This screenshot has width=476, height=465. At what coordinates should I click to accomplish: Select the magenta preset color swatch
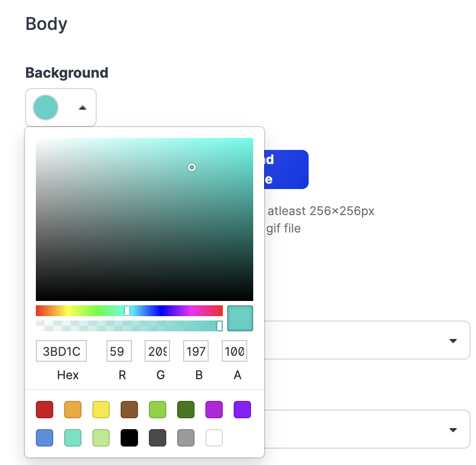pos(214,410)
